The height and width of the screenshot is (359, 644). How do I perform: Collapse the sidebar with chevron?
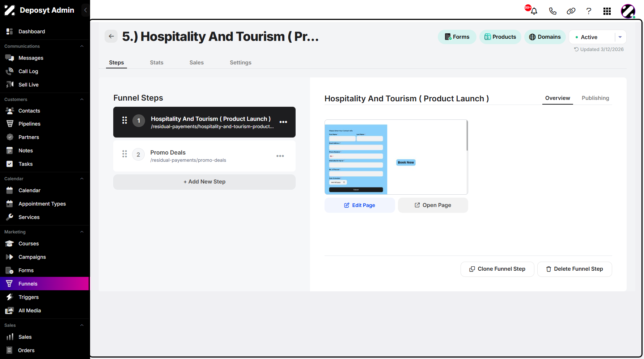(85, 10)
